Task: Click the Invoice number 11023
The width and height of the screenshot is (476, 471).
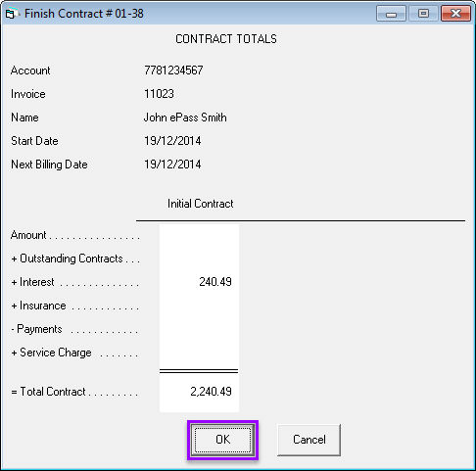Action: click(159, 94)
